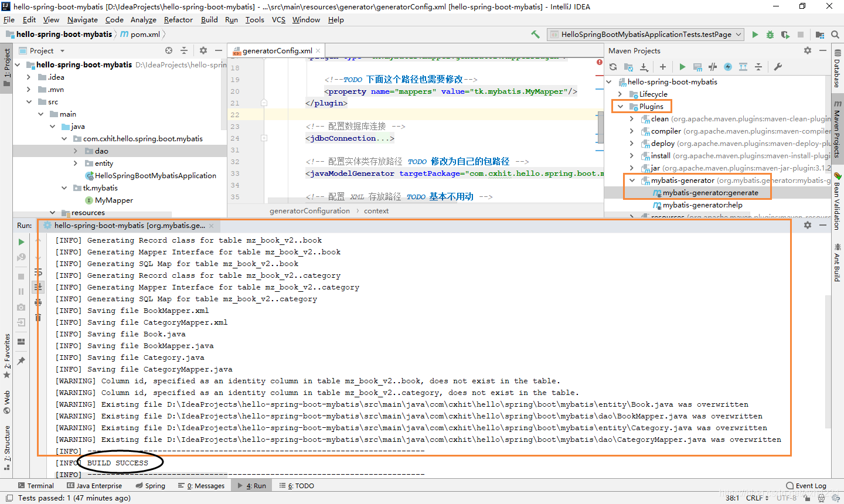This screenshot has height=504, width=844.
Task: Open Project panel gear options
Action: (203, 50)
